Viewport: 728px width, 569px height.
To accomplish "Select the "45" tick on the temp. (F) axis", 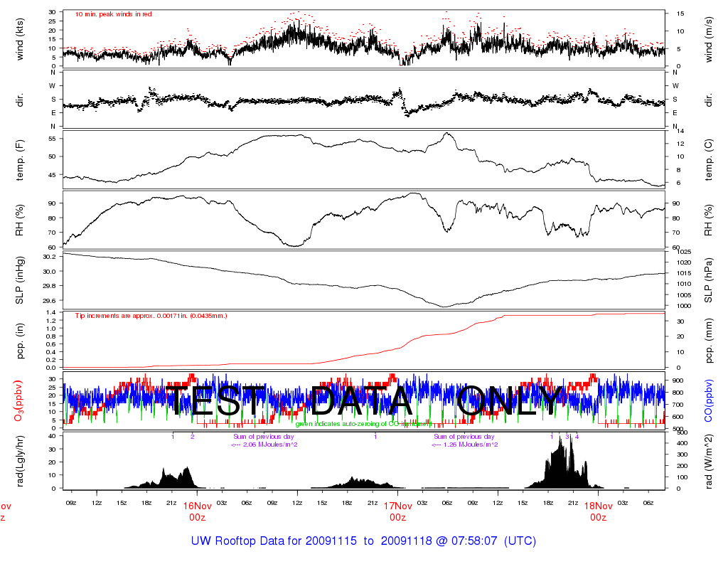I will (x=52, y=175).
